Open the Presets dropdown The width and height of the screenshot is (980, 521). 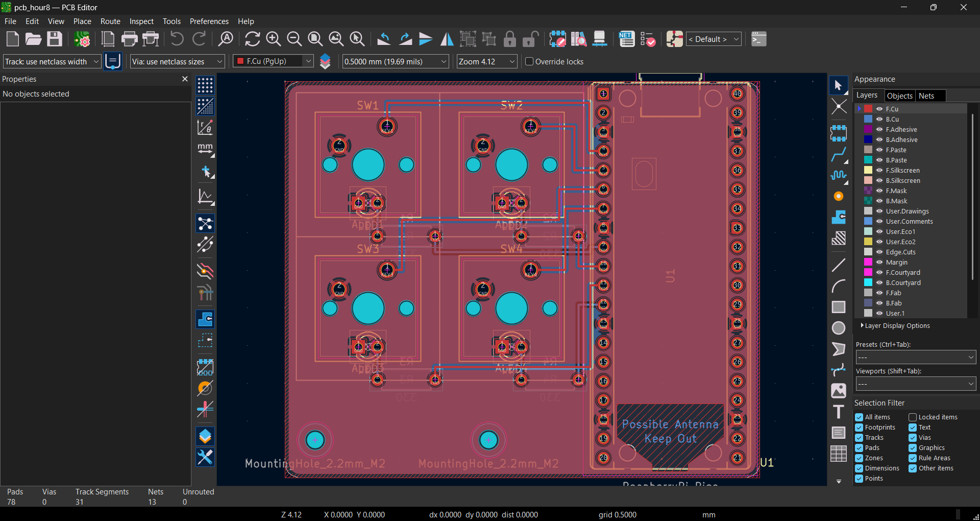tap(916, 357)
